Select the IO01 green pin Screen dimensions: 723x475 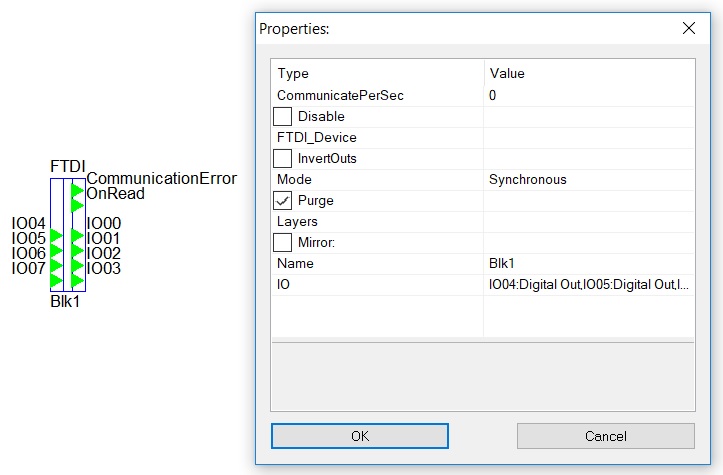pyautogui.click(x=77, y=250)
